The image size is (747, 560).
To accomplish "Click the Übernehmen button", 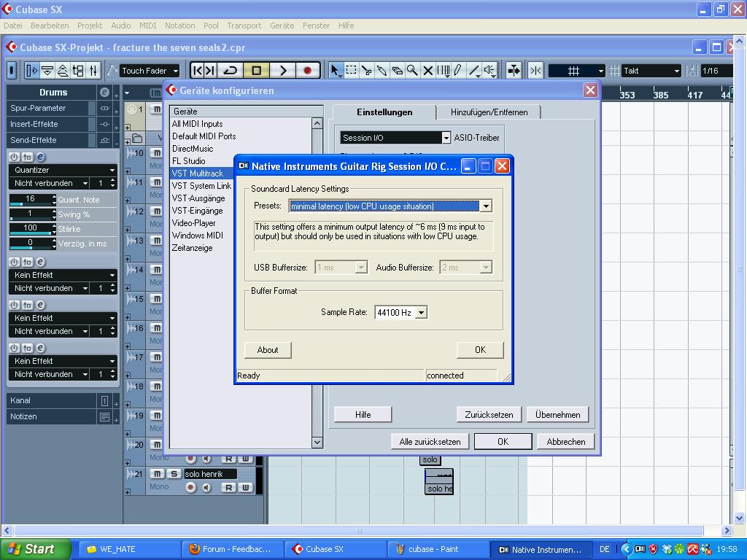I will (x=557, y=415).
